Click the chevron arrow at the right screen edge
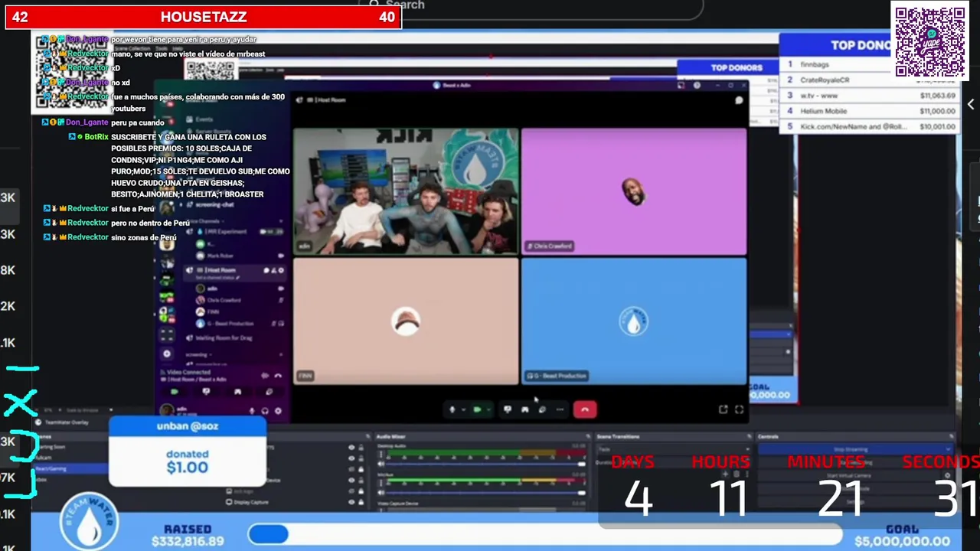The height and width of the screenshot is (551, 980). (x=970, y=104)
